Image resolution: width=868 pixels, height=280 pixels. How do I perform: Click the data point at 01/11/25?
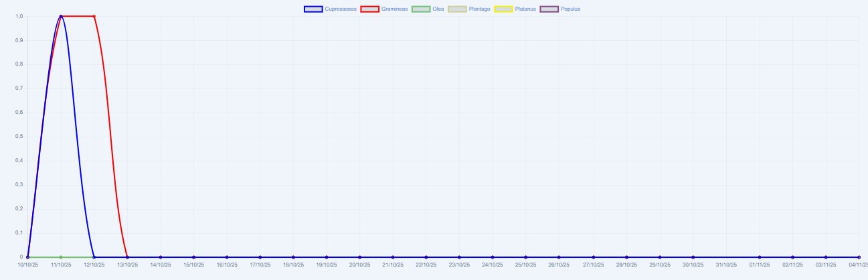coord(759,257)
